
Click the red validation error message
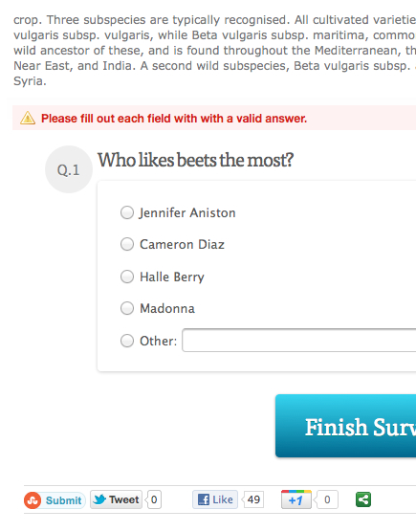tap(174, 119)
